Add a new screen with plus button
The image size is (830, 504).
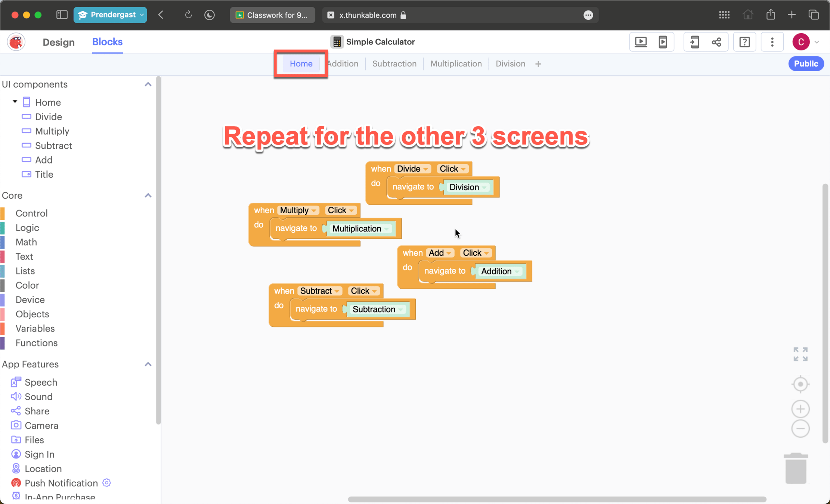538,64
